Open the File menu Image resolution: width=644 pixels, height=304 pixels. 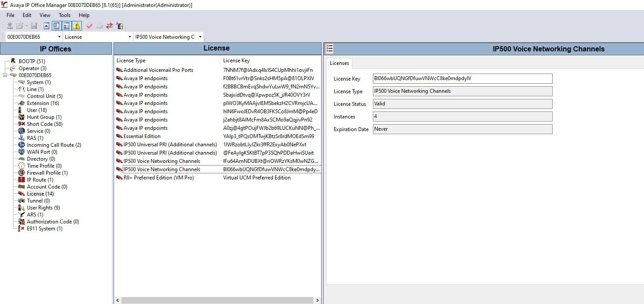(10, 15)
